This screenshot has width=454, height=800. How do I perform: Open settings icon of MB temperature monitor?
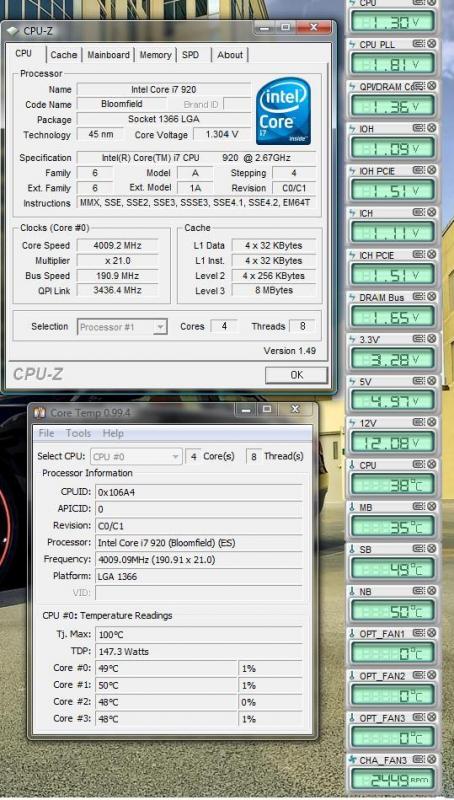pyautogui.click(x=419, y=507)
